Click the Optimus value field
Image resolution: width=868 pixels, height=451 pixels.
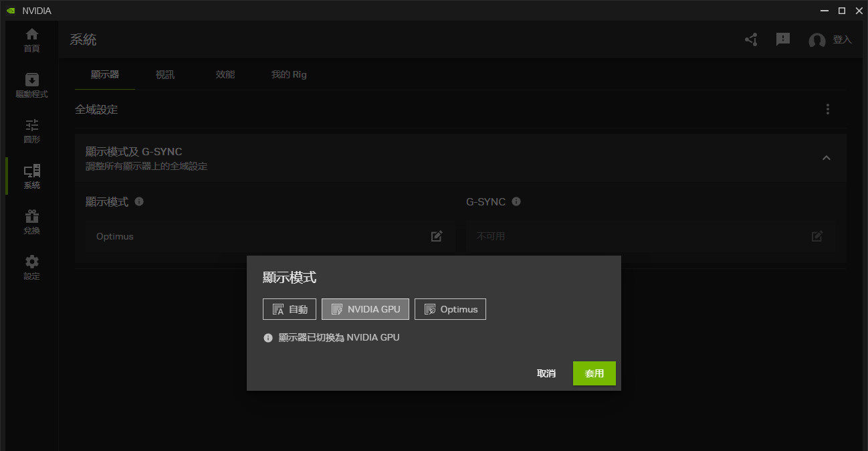(270, 236)
